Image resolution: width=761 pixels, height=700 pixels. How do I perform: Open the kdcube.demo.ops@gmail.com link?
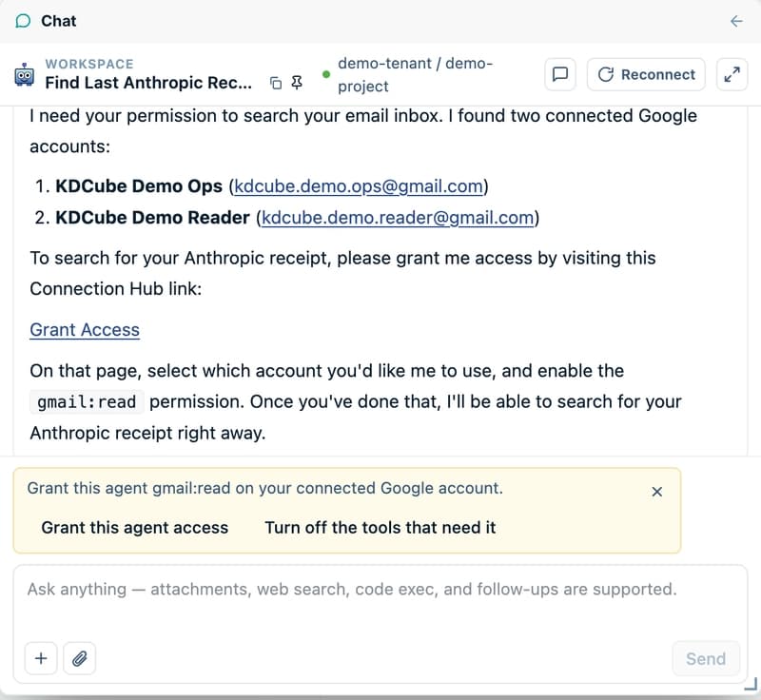[x=359, y=186]
